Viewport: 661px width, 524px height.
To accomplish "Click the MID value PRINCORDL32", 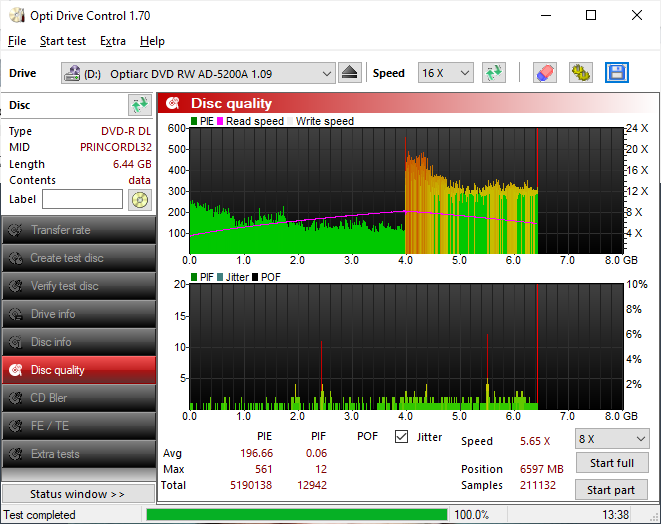I will coord(116,147).
